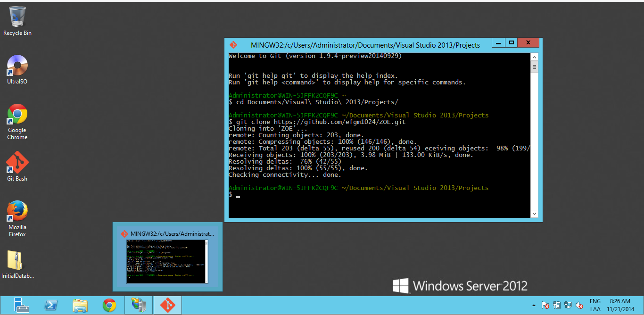Click the 'cd Documents/Visual\ Studio\ 2013/Projects/' command
644x315 pixels.
[x=313, y=102]
